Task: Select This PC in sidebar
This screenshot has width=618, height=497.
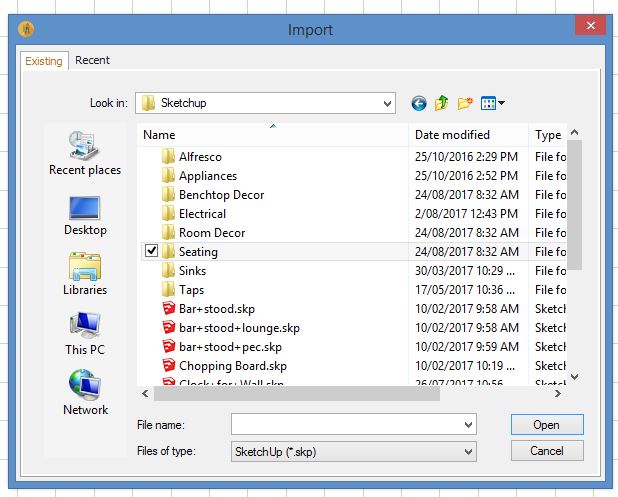Action: [x=85, y=335]
